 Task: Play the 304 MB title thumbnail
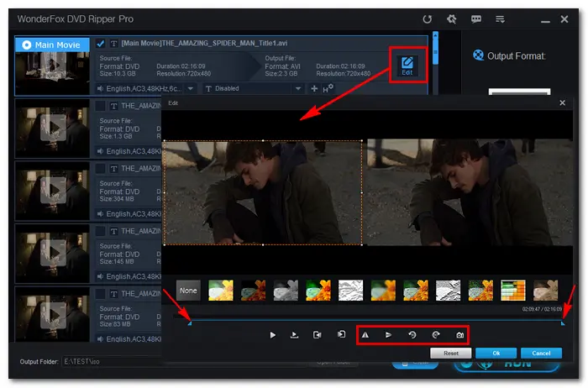(x=53, y=191)
